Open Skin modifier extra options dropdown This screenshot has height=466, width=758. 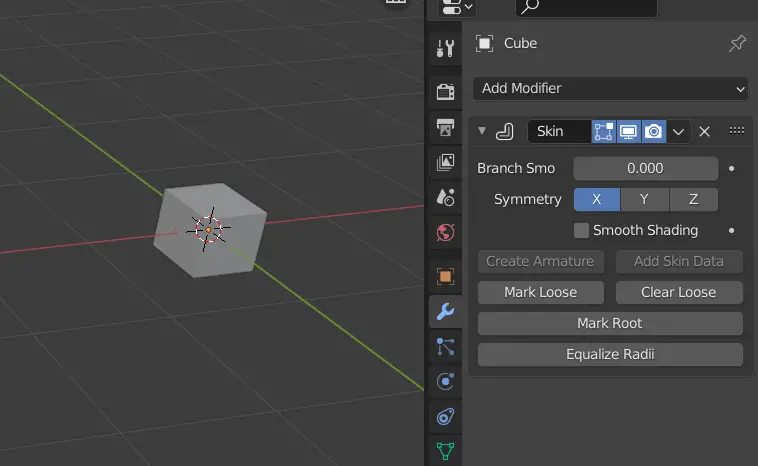point(678,131)
